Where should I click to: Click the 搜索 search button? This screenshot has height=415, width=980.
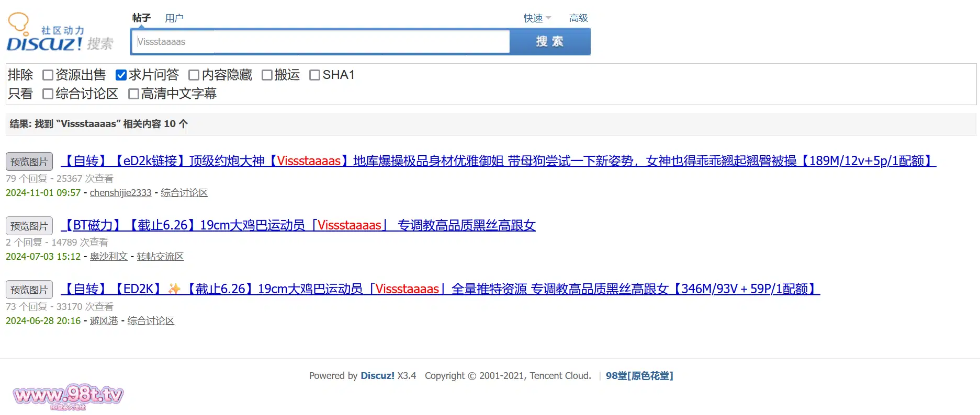tap(550, 42)
